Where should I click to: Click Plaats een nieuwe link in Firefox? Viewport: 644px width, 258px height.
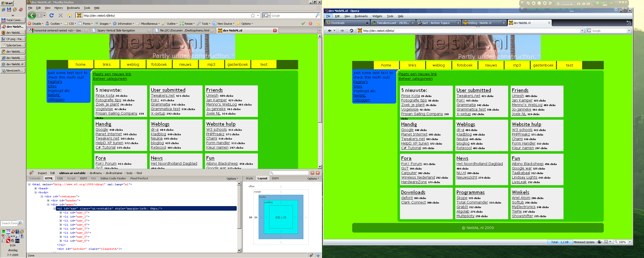(x=112, y=74)
